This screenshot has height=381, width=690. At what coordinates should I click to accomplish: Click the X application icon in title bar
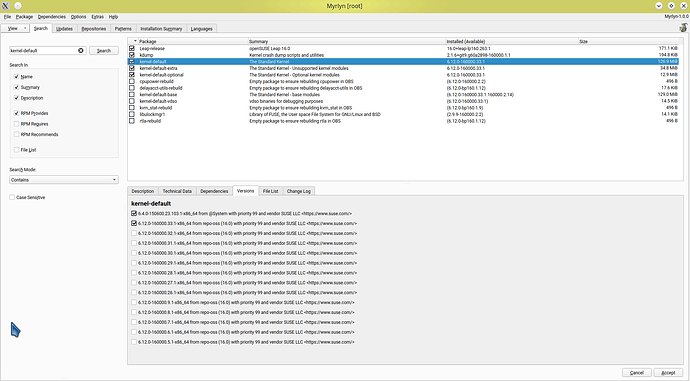(5, 6)
